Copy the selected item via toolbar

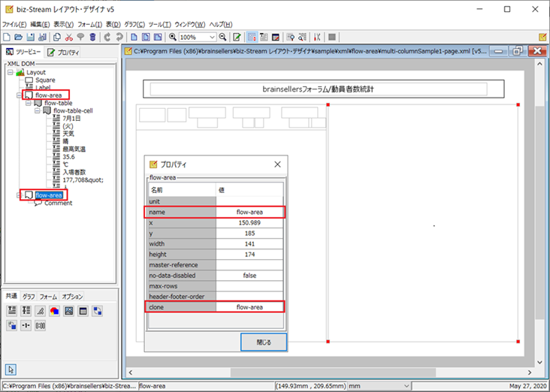tap(57, 37)
